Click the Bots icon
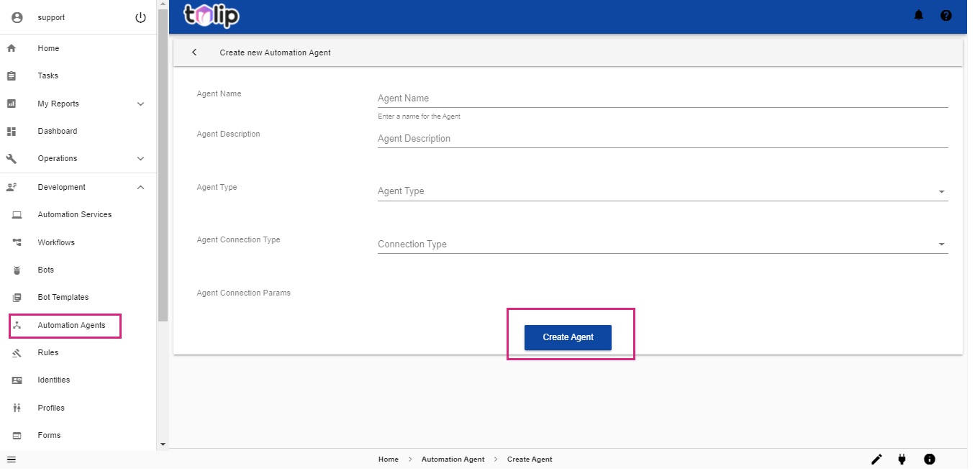Viewport: 980px width, 471px height. click(17, 270)
